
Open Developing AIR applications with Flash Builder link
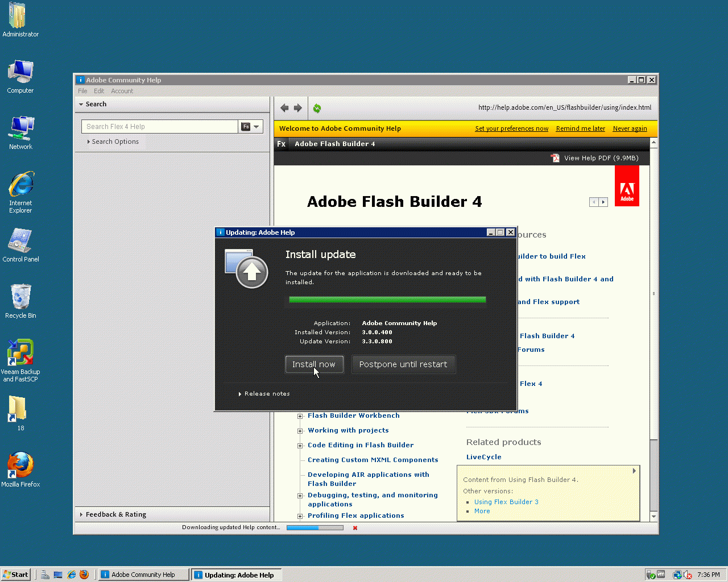(369, 479)
